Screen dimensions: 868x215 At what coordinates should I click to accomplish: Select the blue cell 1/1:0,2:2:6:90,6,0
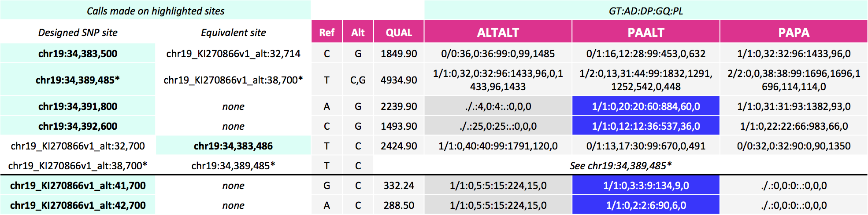click(646, 205)
